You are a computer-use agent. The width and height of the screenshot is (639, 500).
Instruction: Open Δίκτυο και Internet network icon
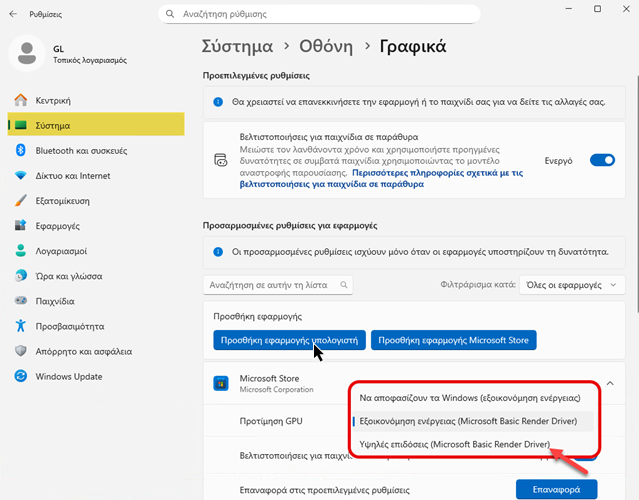click(20, 175)
